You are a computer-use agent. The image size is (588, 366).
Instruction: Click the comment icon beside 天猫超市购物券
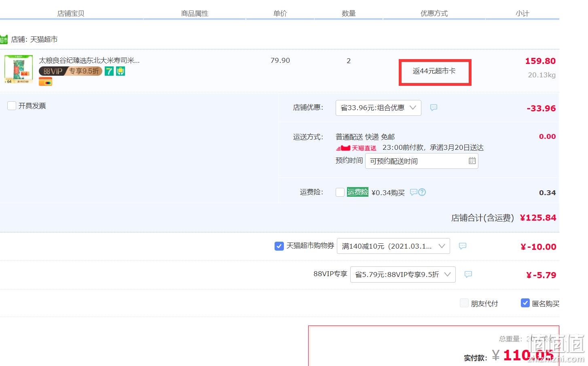463,246
